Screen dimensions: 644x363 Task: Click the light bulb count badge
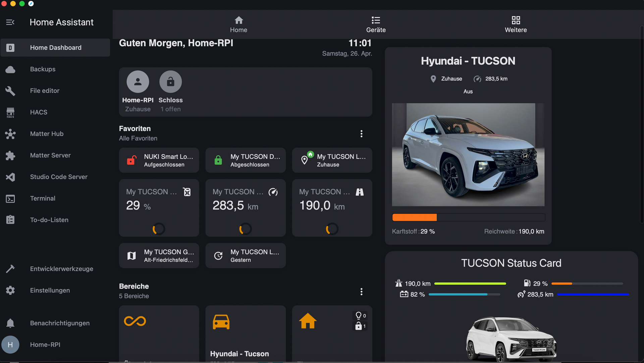pyautogui.click(x=361, y=316)
